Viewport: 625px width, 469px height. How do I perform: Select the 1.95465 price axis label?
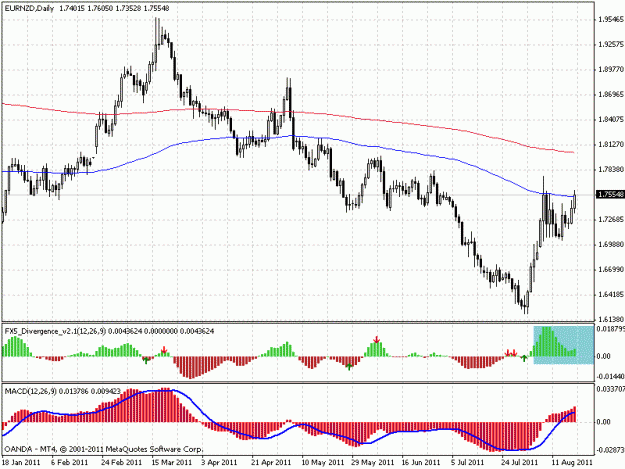(x=611, y=20)
